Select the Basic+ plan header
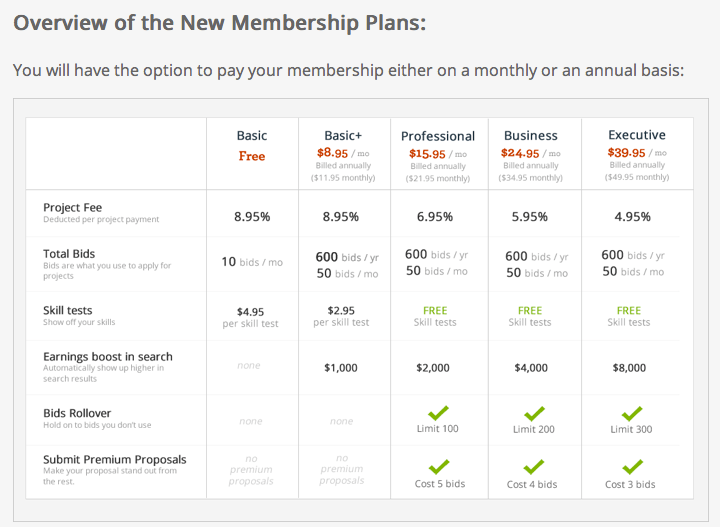 (342, 136)
